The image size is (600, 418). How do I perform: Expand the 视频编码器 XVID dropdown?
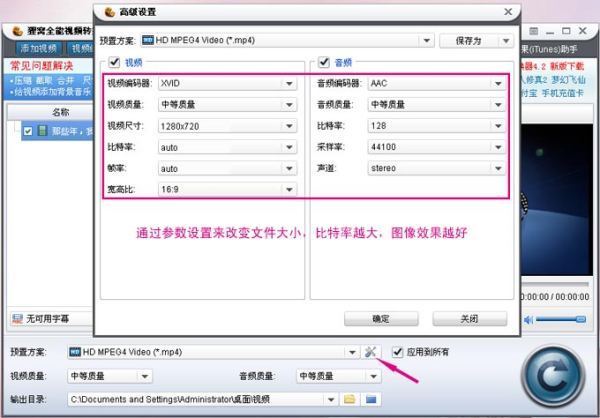(x=289, y=83)
